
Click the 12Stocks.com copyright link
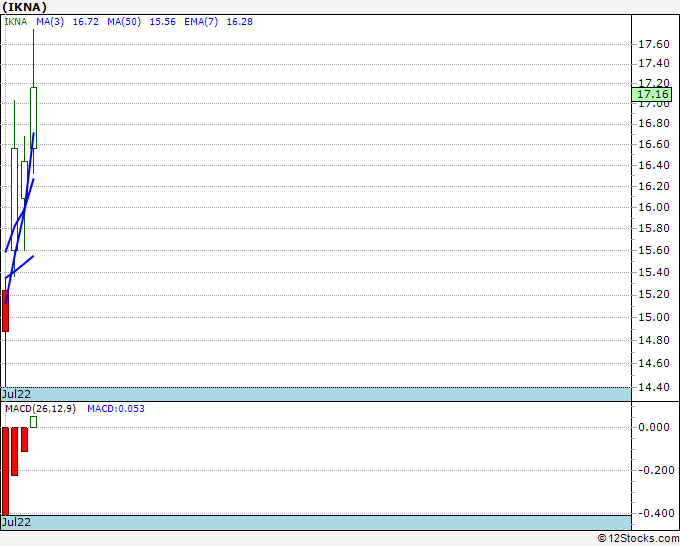click(638, 538)
